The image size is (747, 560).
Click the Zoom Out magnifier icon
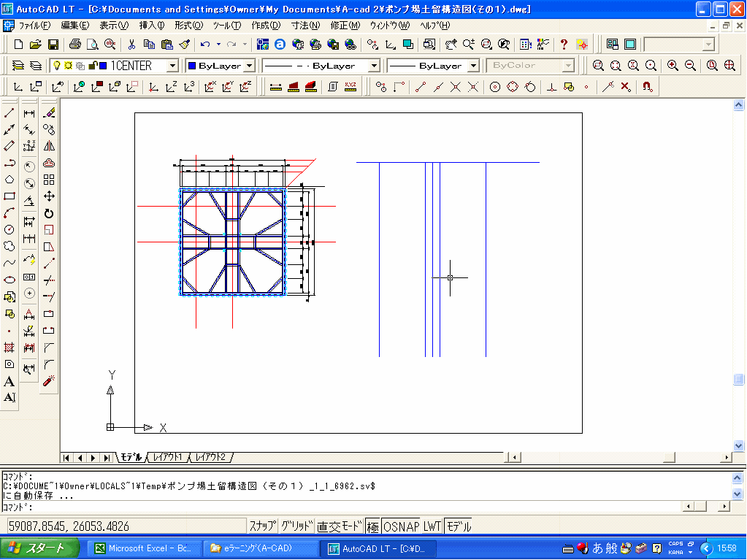pyautogui.click(x=690, y=66)
